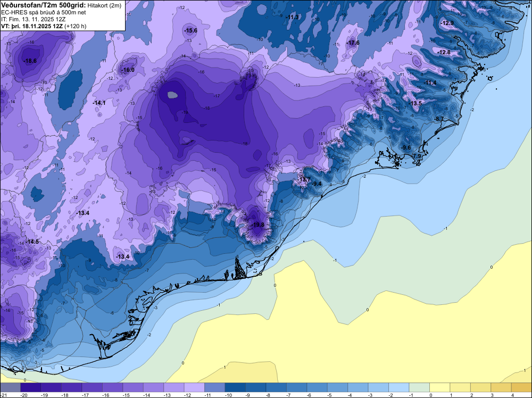This screenshot has height=398, width=532.
Task: Pick the legend swatch labeled -3
Action: click(378, 387)
